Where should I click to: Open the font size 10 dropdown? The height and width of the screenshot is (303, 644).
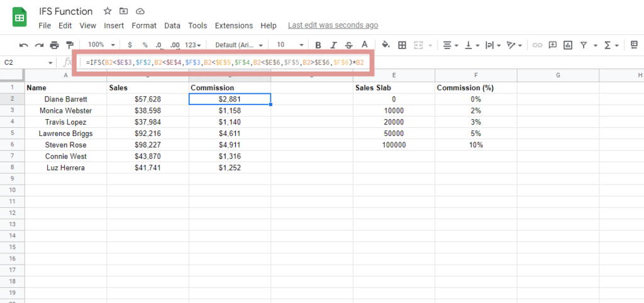290,45
